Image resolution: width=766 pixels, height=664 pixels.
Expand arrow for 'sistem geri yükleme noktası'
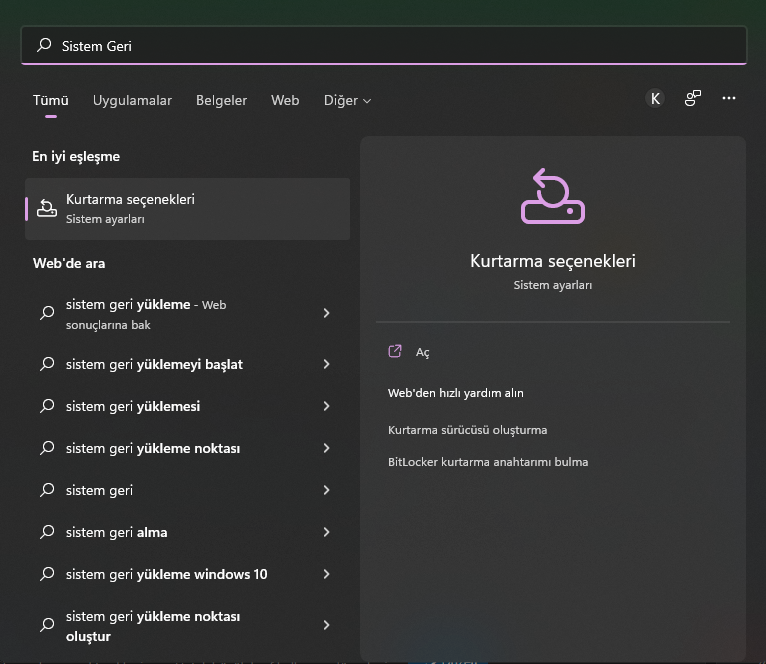pyautogui.click(x=326, y=448)
